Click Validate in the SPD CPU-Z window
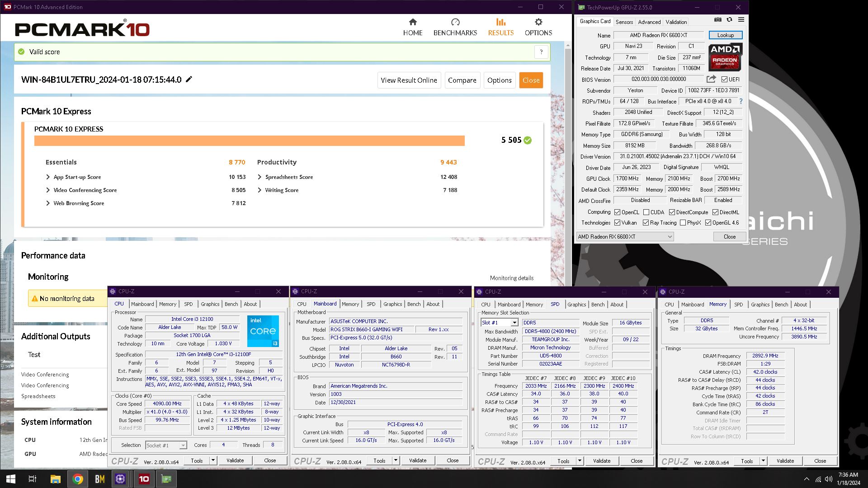 601,461
